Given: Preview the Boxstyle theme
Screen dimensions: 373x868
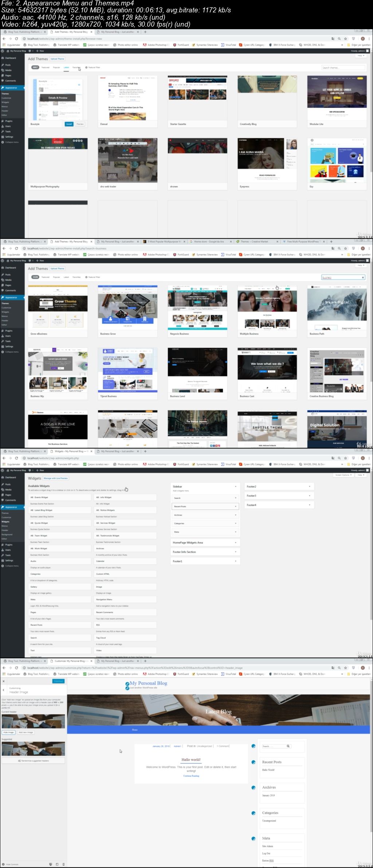Looking at the screenshot, I should (80, 124).
